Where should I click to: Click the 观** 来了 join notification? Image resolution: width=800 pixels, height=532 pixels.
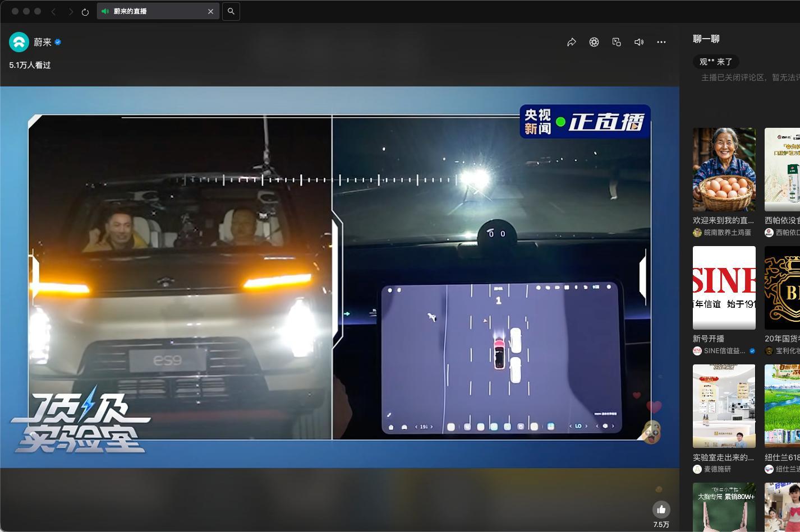pos(716,62)
